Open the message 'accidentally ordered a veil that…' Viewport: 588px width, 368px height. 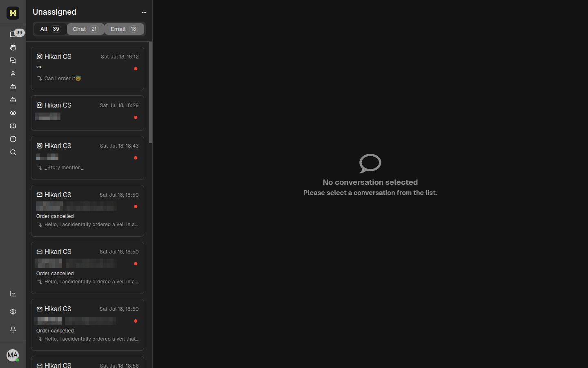tap(91, 339)
